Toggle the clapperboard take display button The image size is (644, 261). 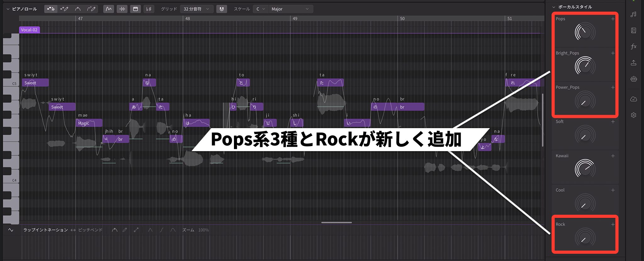pyautogui.click(x=136, y=9)
